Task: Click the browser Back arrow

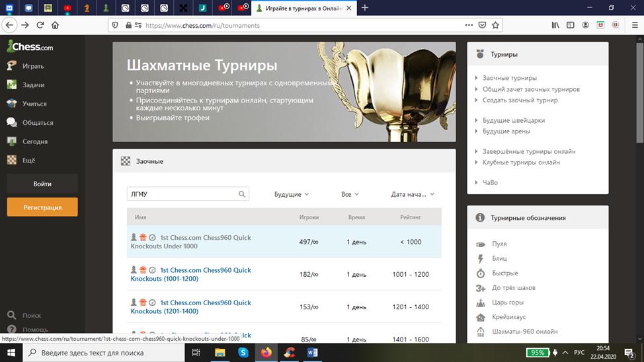Action: tap(9, 25)
